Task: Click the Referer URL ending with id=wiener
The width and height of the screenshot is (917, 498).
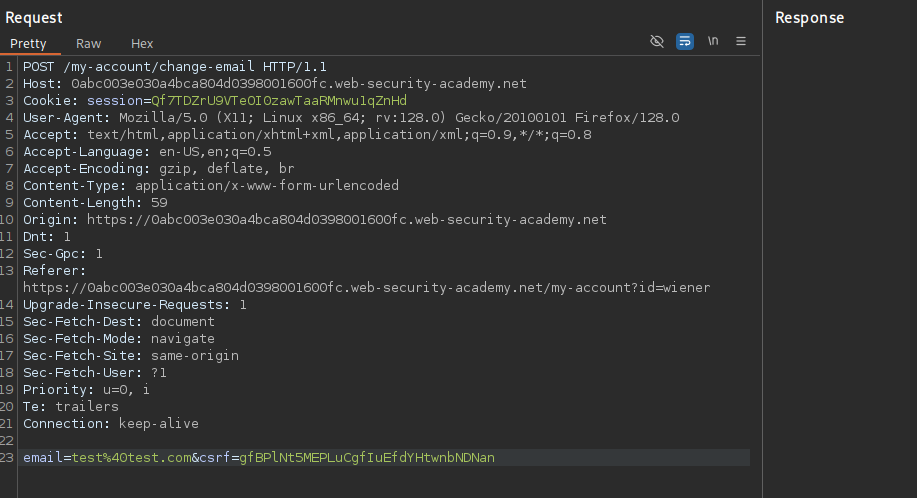Action: pyautogui.click(x=366, y=287)
